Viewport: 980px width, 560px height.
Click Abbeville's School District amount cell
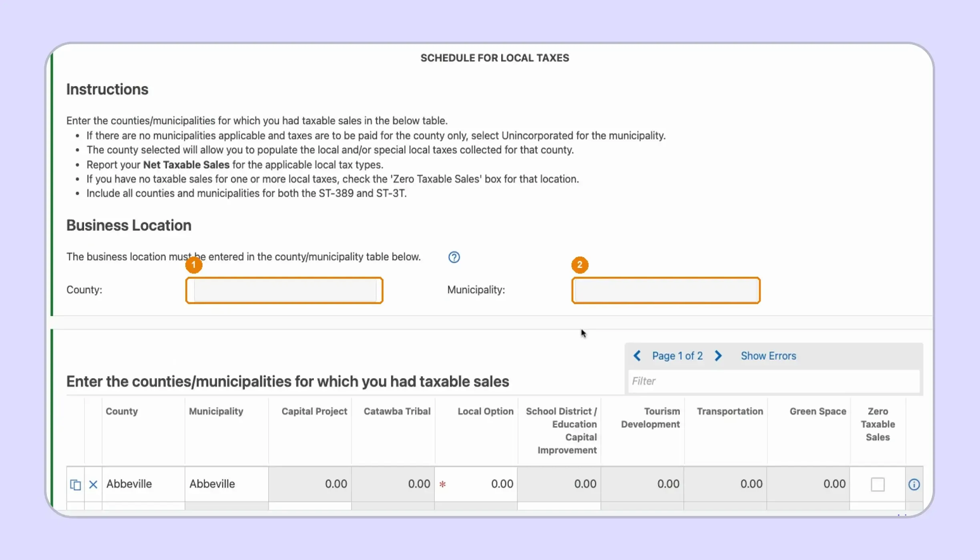click(x=559, y=484)
